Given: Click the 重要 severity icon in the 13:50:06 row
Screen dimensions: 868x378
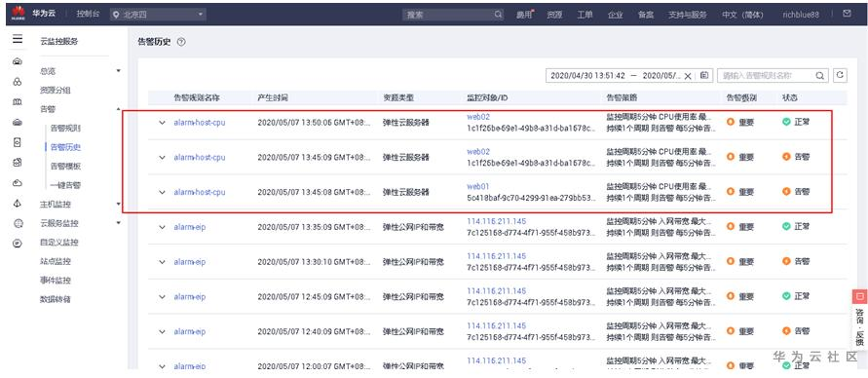Looking at the screenshot, I should click(x=731, y=123).
